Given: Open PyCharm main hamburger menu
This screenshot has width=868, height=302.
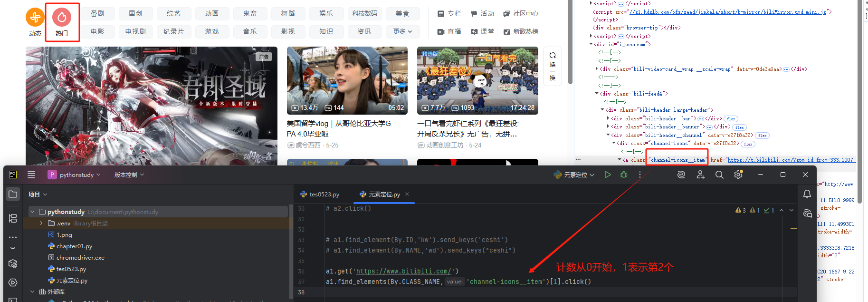Looking at the screenshot, I should pos(31,175).
